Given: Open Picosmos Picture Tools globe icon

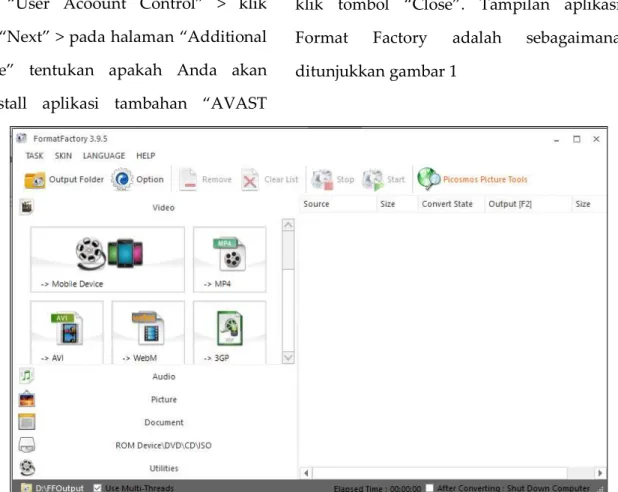Looking at the screenshot, I should pos(429,179).
